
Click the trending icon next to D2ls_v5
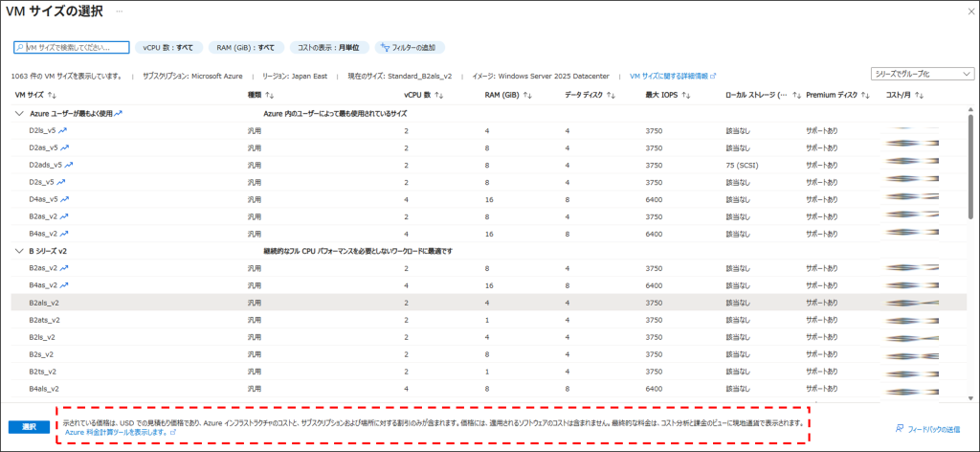pos(62,129)
